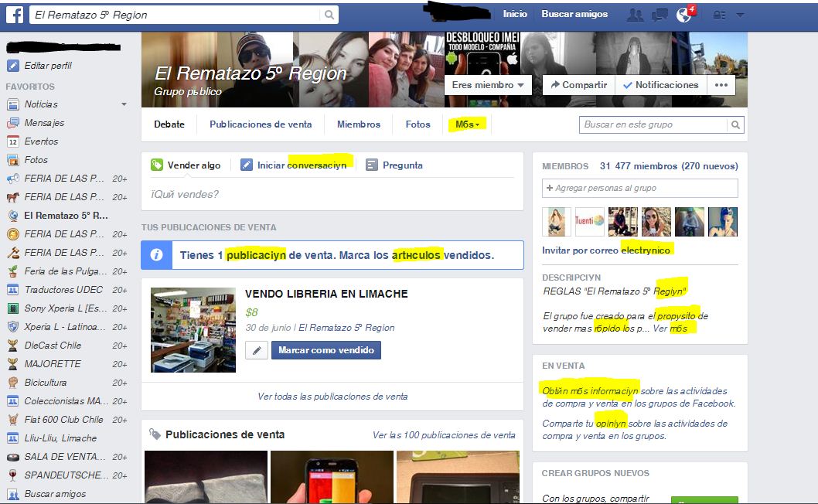818x504 pixels.
Task: Open Comparte tu opinión link
Action: [x=584, y=423]
